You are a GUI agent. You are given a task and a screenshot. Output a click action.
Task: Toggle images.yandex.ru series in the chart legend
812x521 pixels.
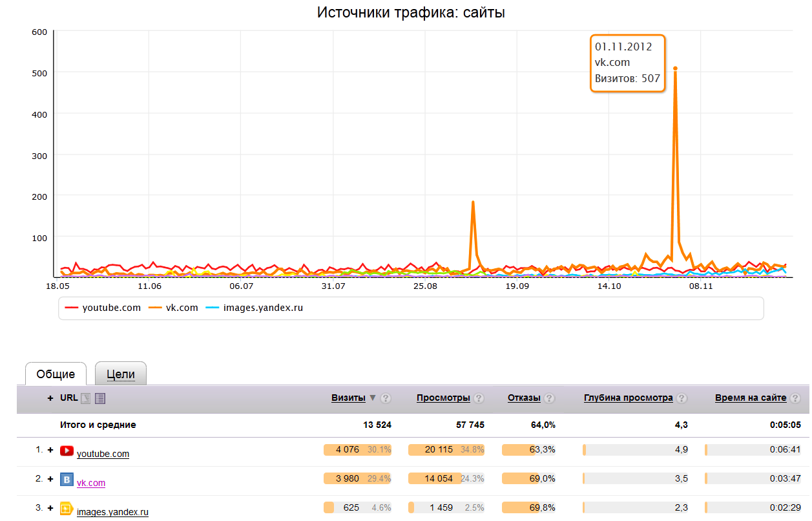[x=254, y=308]
